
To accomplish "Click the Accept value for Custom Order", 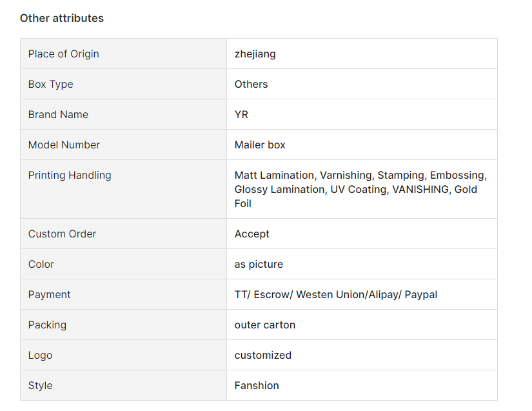I will coord(251,234).
